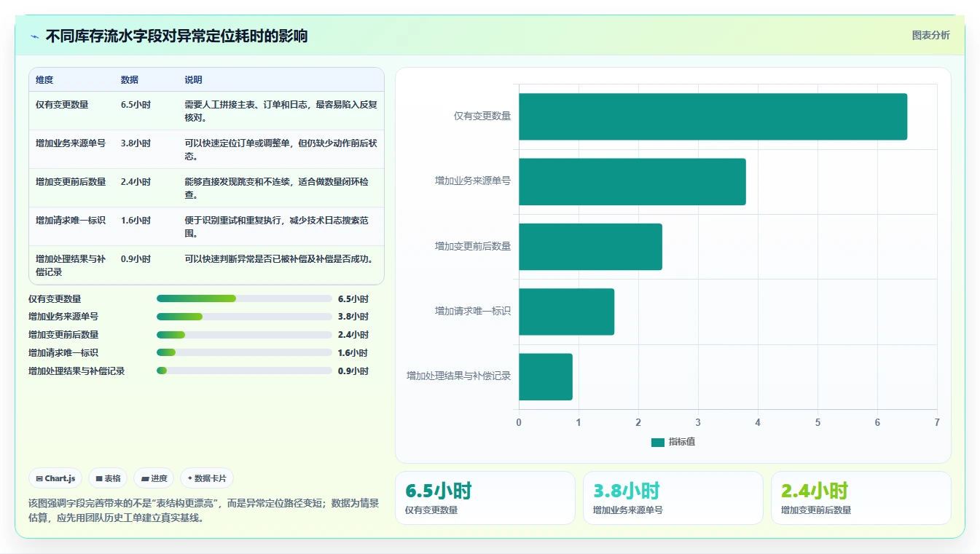Click the lightning icon beside the title
This screenshot has width=980, height=554.
[x=35, y=36]
